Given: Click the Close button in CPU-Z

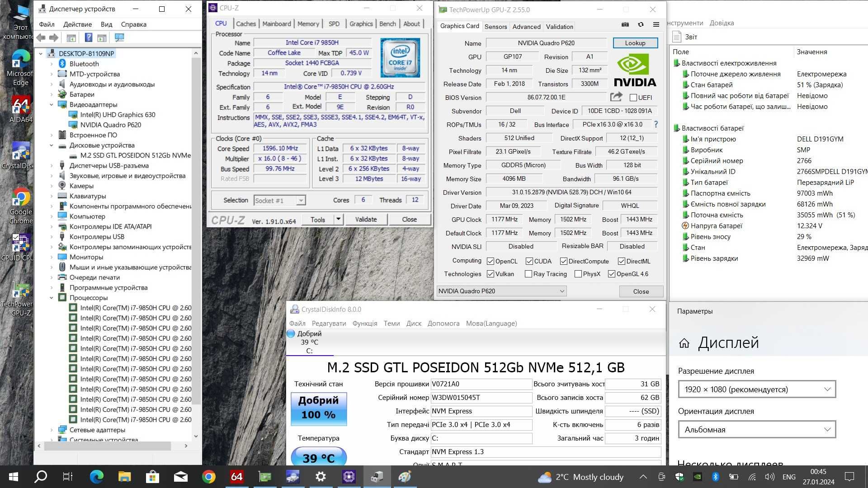Looking at the screenshot, I should 409,219.
